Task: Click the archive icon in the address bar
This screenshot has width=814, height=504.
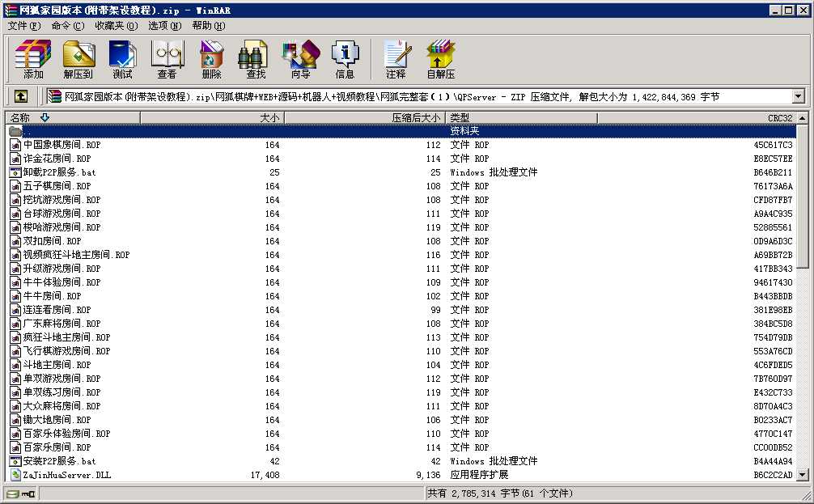Action: [54, 96]
